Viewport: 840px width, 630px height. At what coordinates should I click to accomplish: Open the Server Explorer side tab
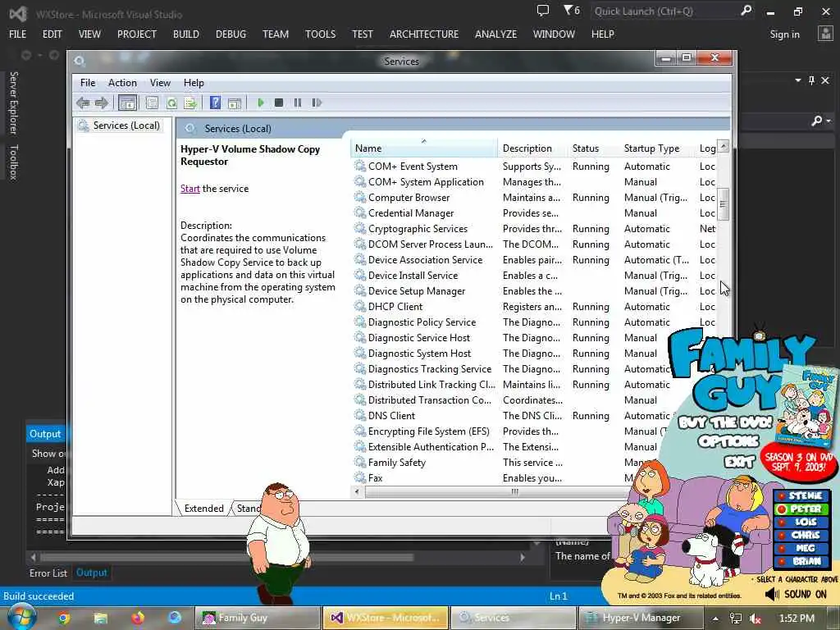14,103
